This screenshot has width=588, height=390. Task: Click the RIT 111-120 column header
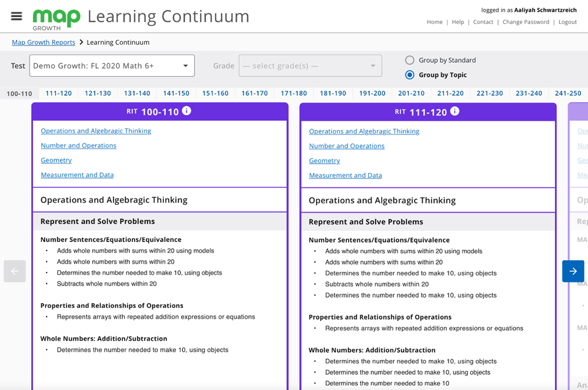coord(428,112)
